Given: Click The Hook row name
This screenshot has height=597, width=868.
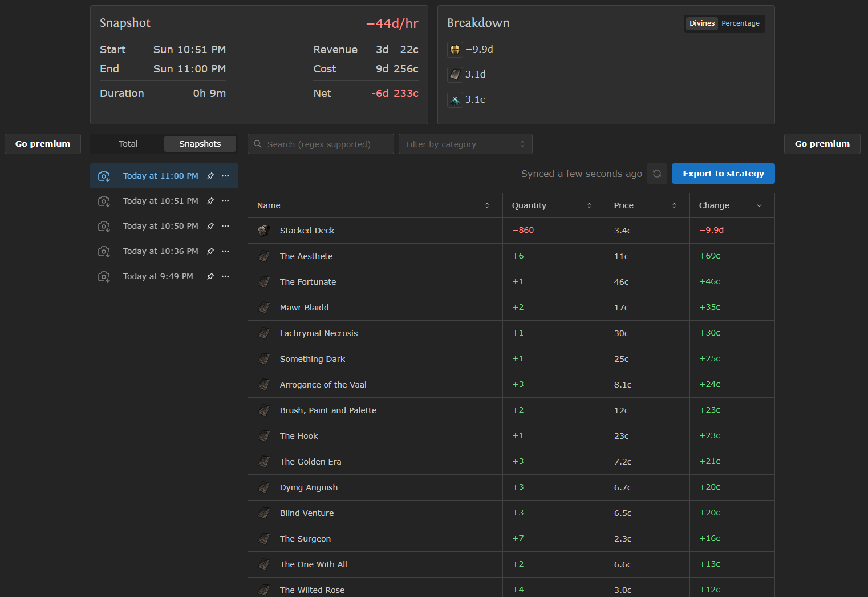Looking at the screenshot, I should (299, 436).
